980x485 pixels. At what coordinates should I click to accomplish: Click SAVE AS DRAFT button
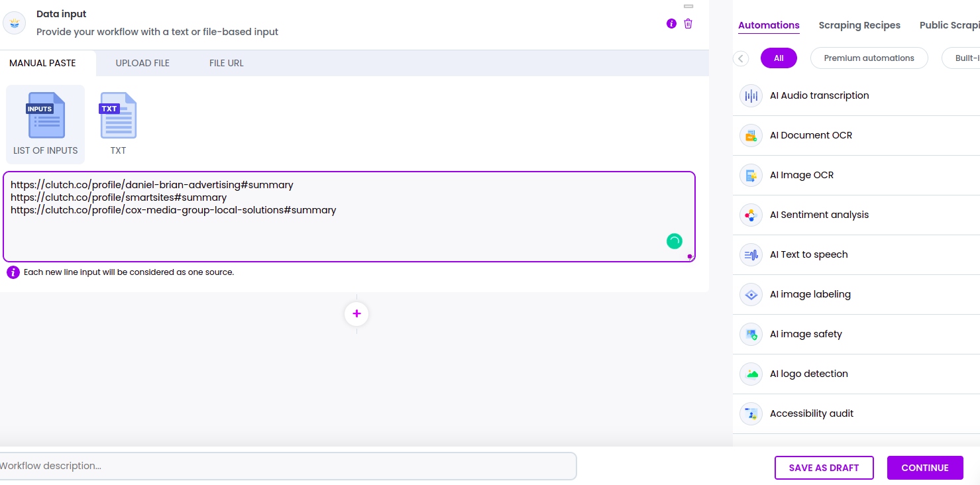point(824,468)
